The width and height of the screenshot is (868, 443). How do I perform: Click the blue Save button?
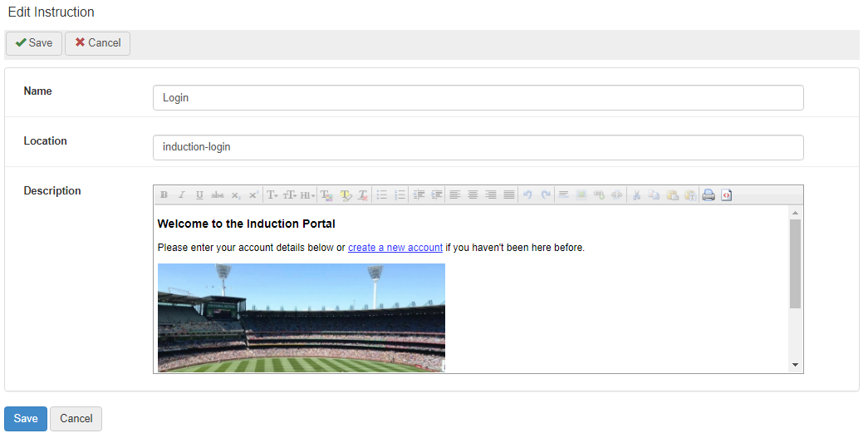point(26,419)
